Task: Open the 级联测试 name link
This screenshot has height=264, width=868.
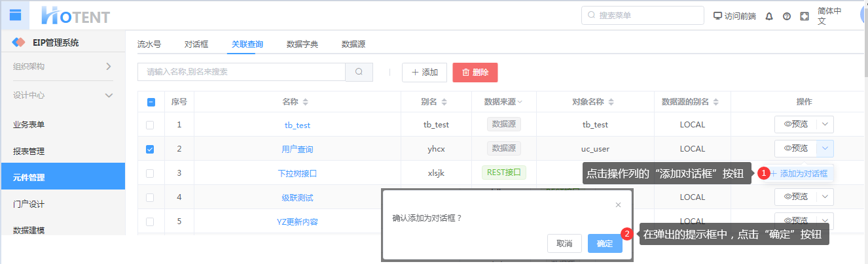Action: (x=297, y=197)
